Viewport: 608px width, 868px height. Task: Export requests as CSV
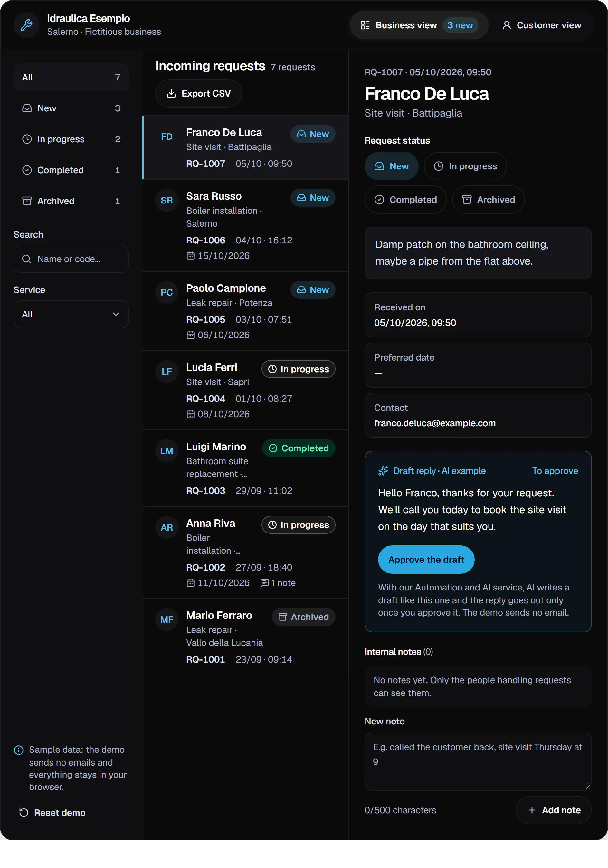[198, 93]
